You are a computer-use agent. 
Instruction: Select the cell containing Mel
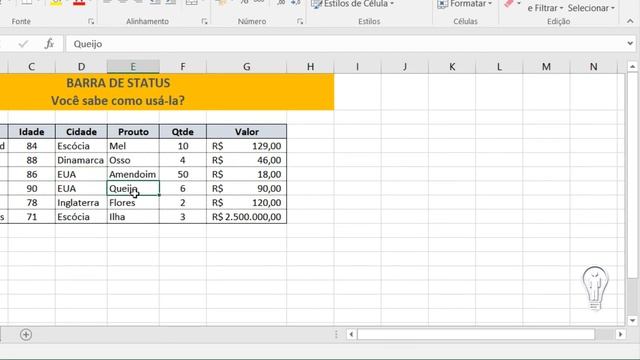[133, 146]
